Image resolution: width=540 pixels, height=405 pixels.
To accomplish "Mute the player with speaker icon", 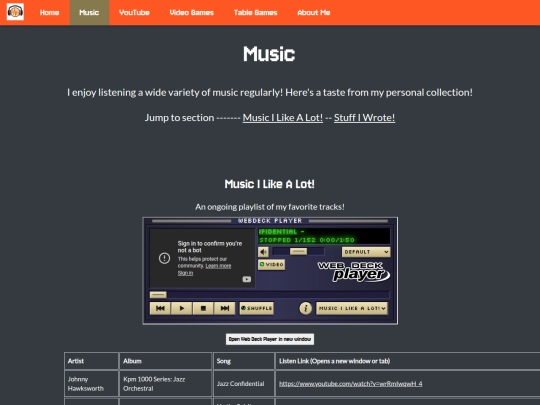I will (263, 252).
